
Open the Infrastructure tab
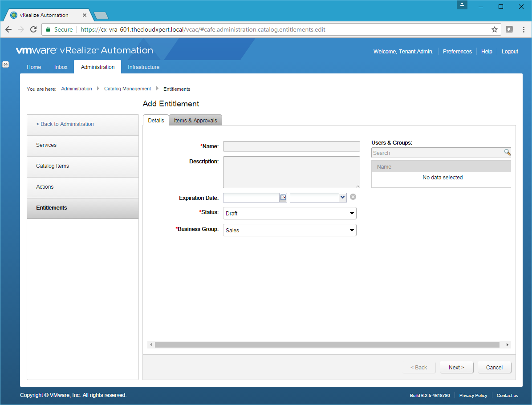(x=143, y=67)
